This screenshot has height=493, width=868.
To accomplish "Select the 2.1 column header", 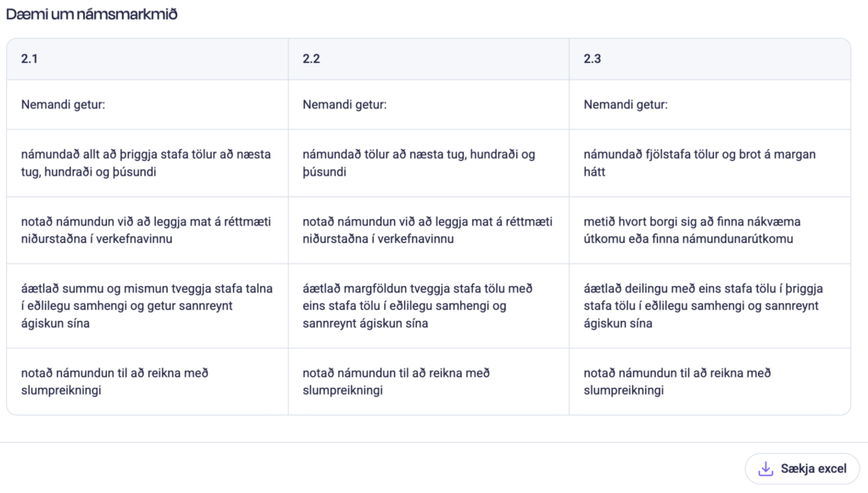I will pos(30,59).
